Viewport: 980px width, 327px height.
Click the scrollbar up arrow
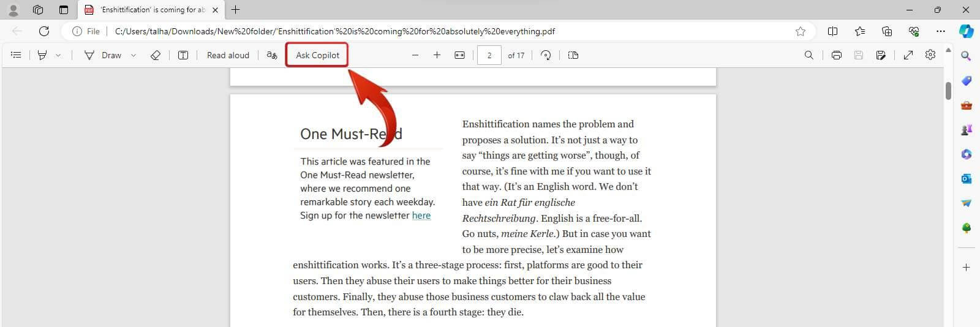coord(948,50)
